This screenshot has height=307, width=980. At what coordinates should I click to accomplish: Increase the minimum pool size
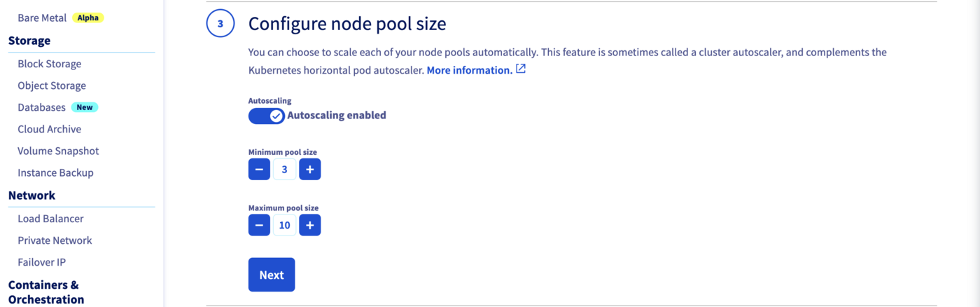point(309,170)
